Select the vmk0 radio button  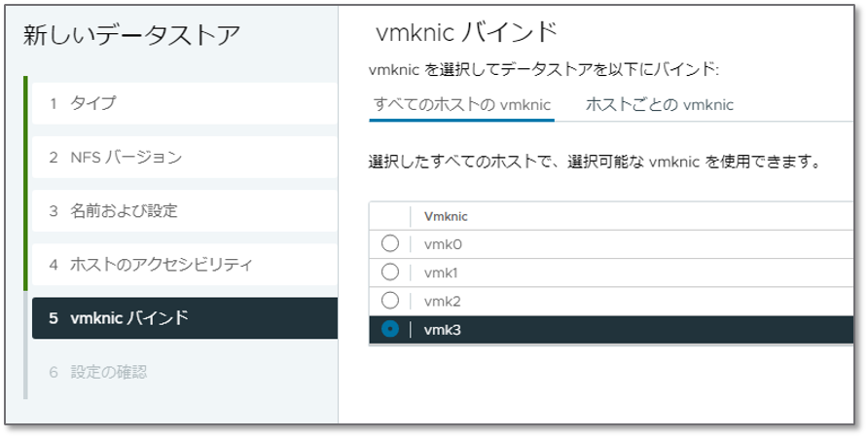(x=390, y=243)
